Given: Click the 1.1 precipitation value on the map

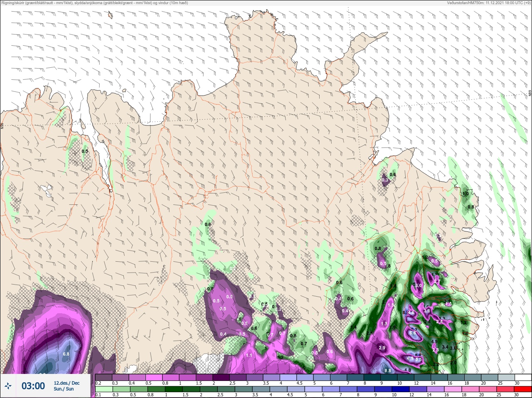Looking at the screenshot, I should tap(249, 355).
